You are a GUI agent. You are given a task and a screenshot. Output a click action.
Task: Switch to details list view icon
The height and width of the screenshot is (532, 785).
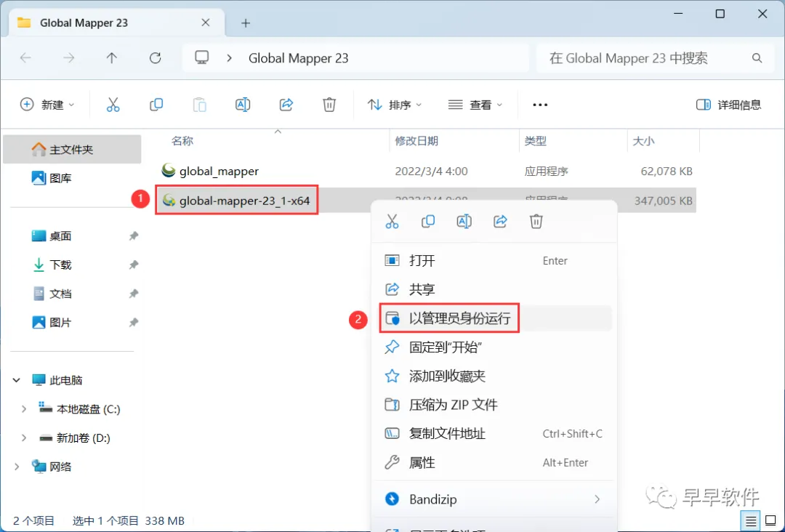pyautogui.click(x=750, y=521)
